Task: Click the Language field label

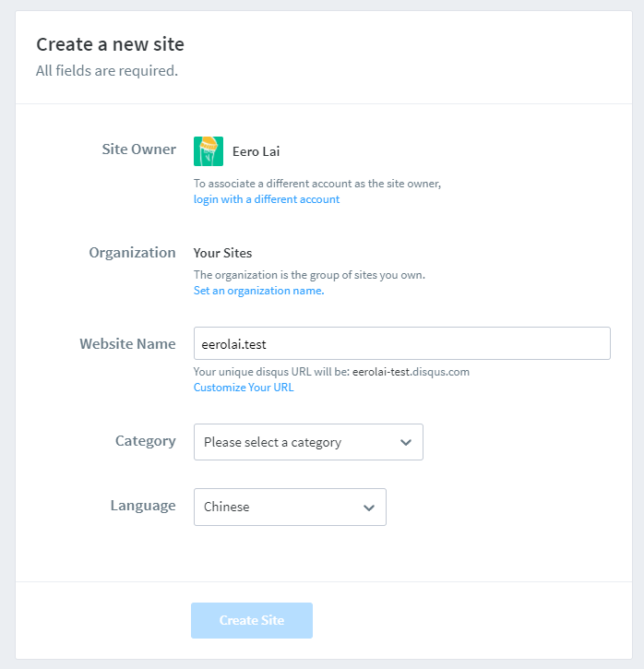Action: tap(143, 506)
